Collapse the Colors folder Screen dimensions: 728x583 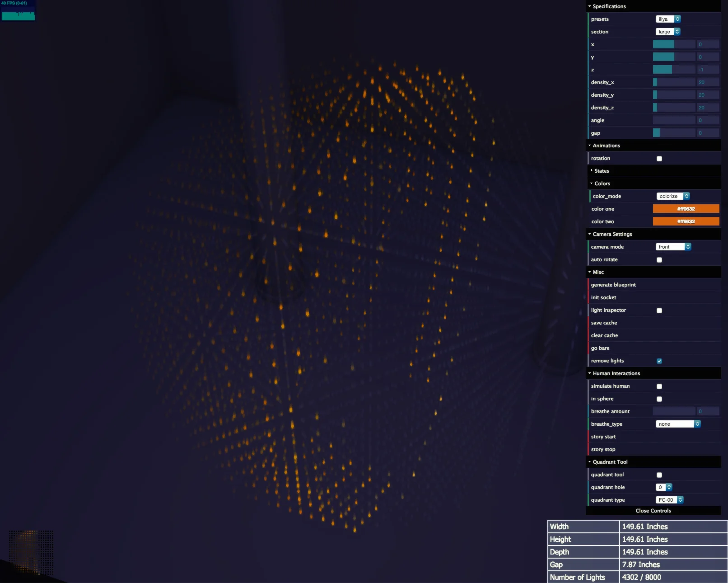coord(654,183)
